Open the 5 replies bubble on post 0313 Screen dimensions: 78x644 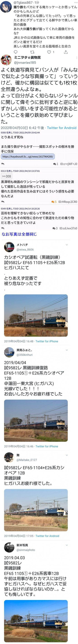point(54,202)
